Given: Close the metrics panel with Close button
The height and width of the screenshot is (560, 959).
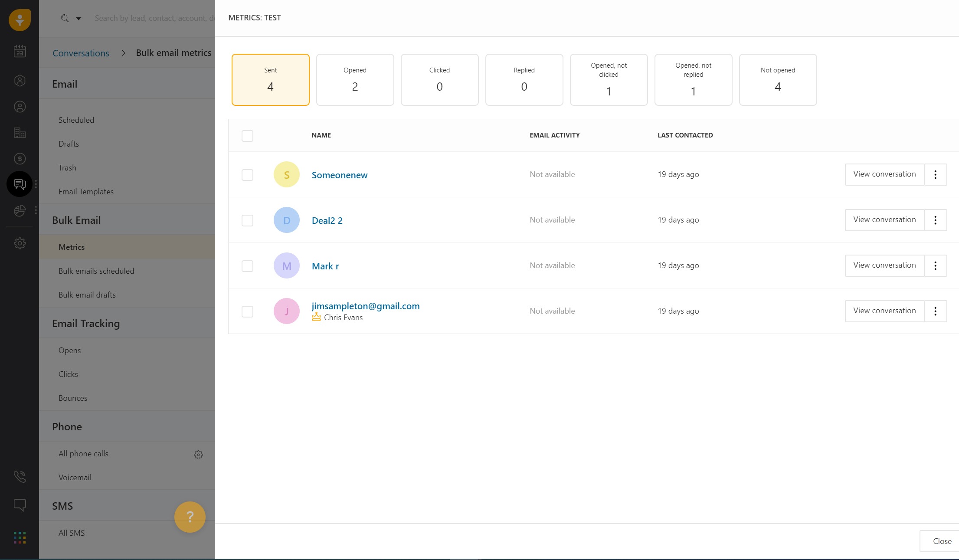Looking at the screenshot, I should (x=942, y=541).
